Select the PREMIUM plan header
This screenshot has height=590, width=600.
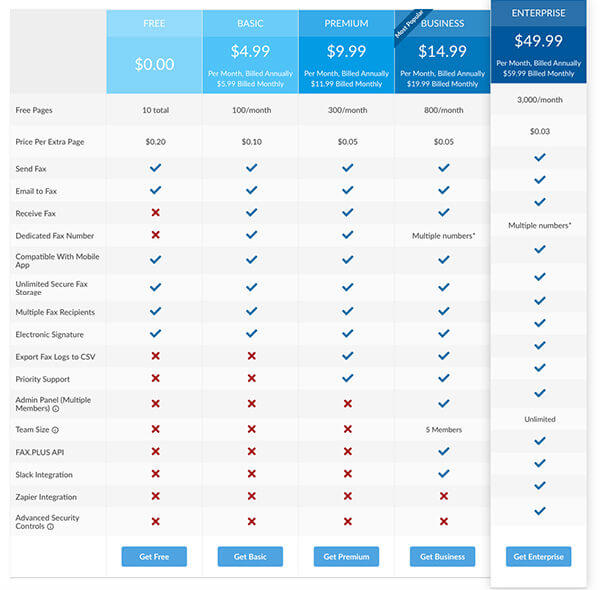pyautogui.click(x=346, y=23)
